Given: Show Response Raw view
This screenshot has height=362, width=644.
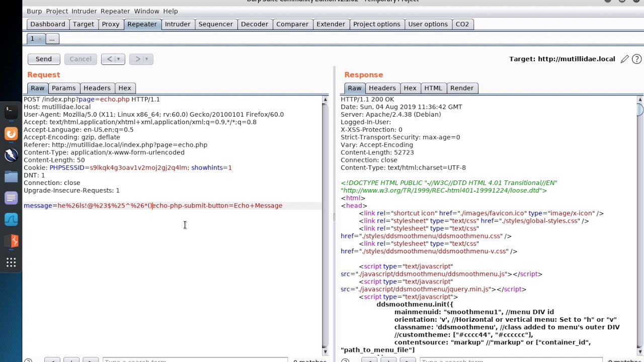Looking at the screenshot, I should (x=355, y=88).
